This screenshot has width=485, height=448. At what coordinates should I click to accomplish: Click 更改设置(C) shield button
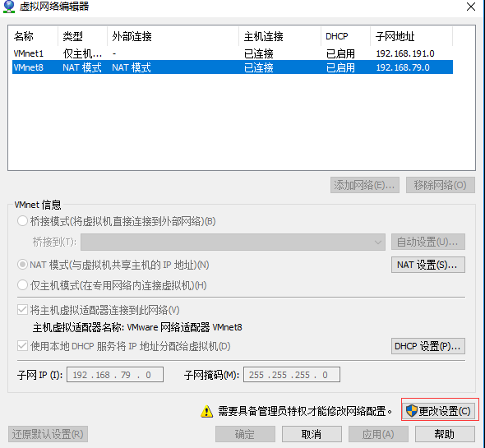coord(439,411)
